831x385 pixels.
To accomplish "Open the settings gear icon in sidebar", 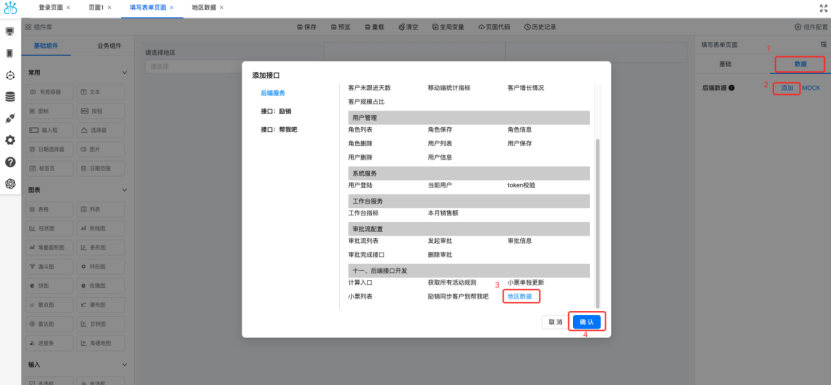I will pyautogui.click(x=10, y=141).
